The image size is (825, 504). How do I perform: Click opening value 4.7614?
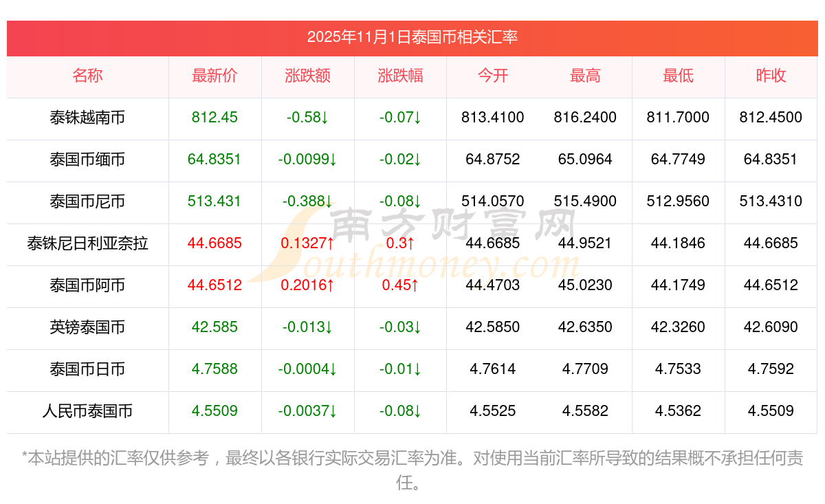493,369
